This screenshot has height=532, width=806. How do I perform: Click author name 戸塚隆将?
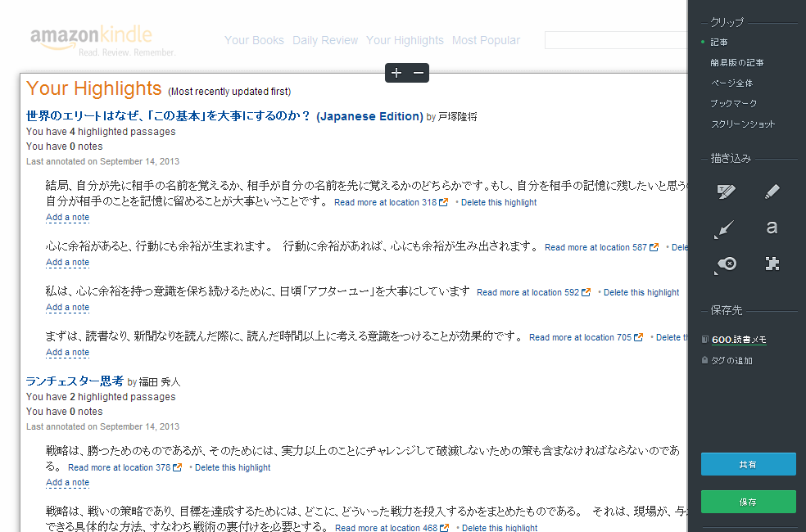click(x=458, y=116)
